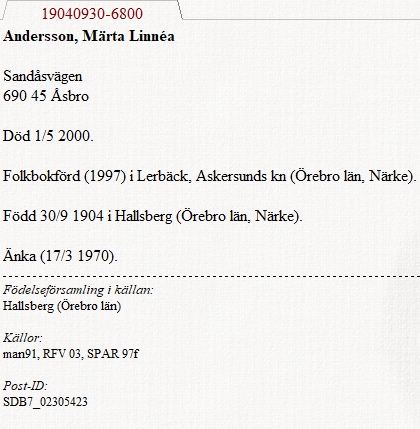This screenshot has height=429, width=420.
Task: Click the text (Örebro län, Närke) after Hallsberg
Action: click(x=239, y=216)
